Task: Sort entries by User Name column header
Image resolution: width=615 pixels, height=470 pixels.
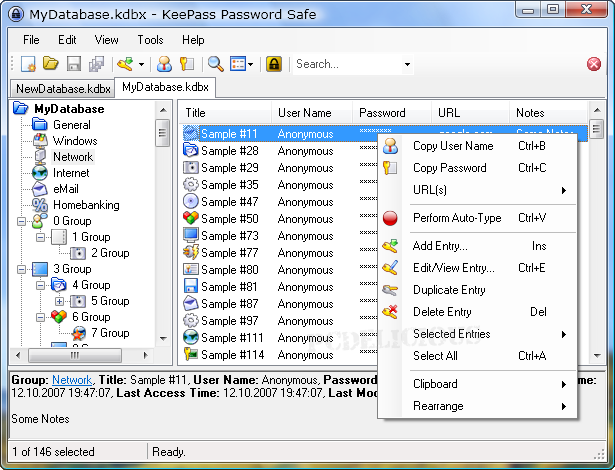Action: pyautogui.click(x=305, y=113)
